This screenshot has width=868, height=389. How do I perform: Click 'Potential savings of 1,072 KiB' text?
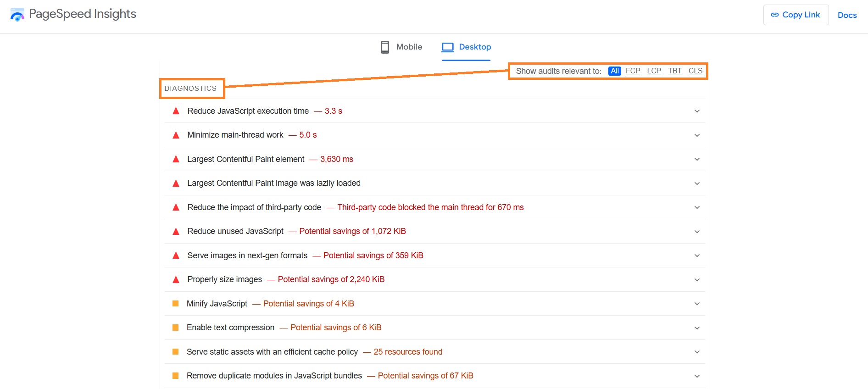tap(352, 231)
